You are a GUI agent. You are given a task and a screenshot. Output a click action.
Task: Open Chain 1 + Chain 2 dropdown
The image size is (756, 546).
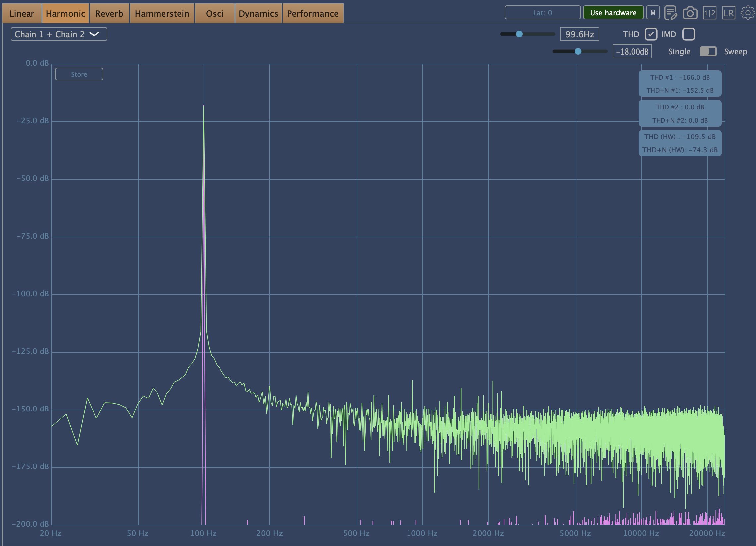click(59, 34)
